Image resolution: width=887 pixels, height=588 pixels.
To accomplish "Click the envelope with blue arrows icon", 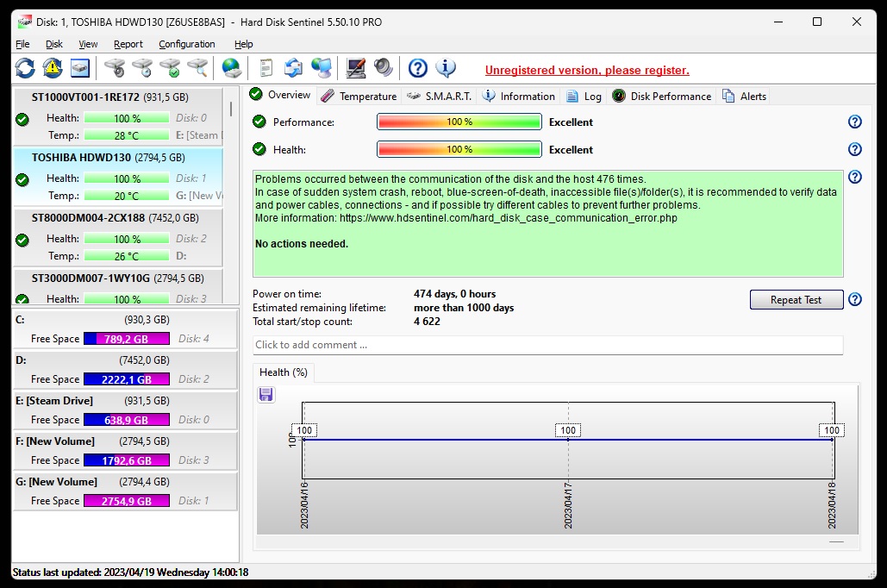I will pos(293,68).
